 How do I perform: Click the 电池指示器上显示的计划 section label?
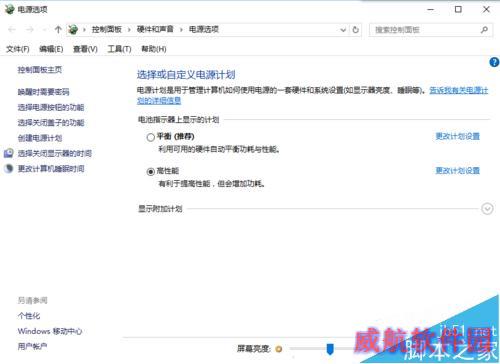(178, 120)
